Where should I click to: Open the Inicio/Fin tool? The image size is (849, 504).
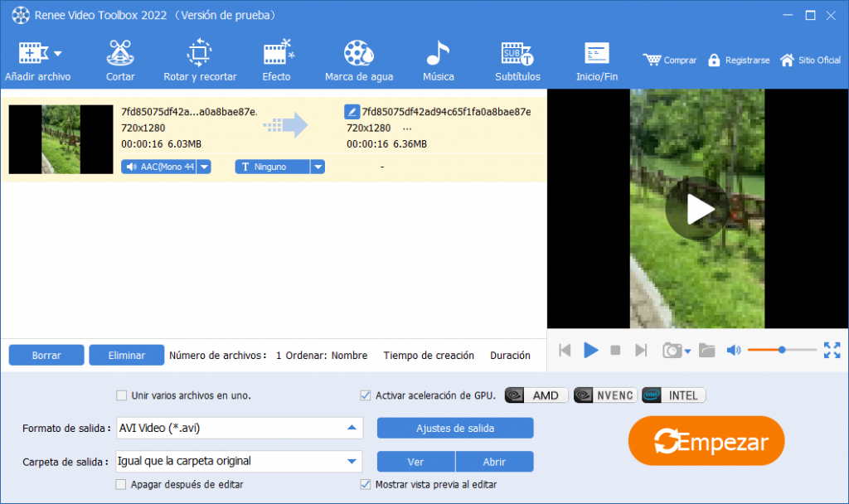(x=596, y=58)
